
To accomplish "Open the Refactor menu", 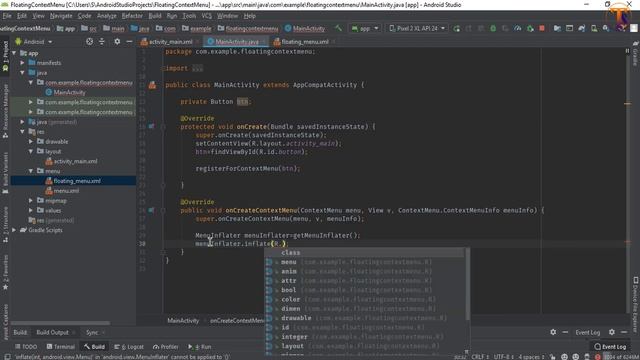I will click(132, 16).
